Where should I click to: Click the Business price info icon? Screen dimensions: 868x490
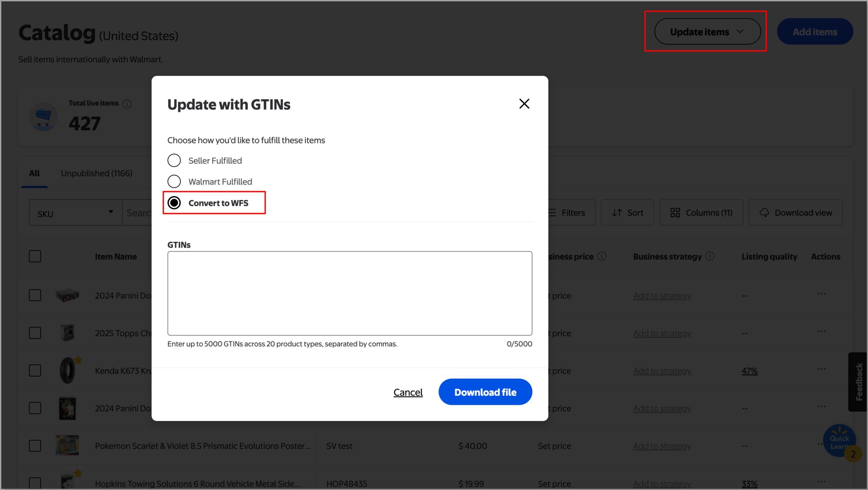[601, 256]
